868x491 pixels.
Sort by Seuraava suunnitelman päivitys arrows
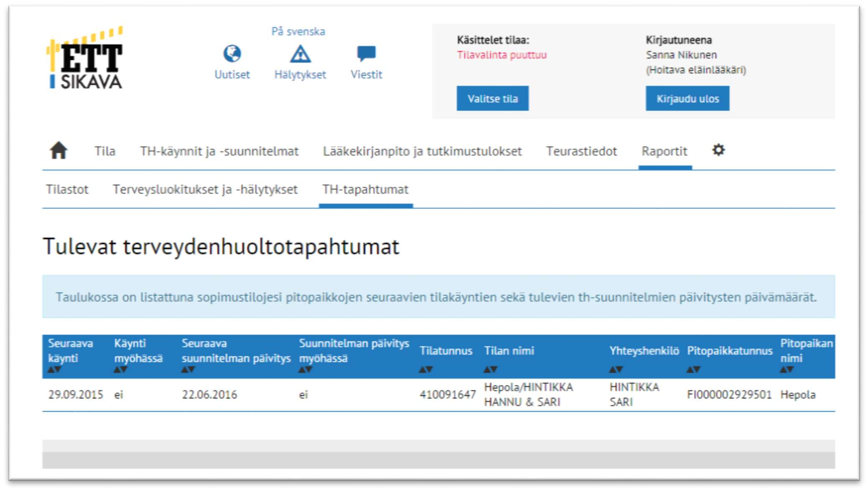188,370
